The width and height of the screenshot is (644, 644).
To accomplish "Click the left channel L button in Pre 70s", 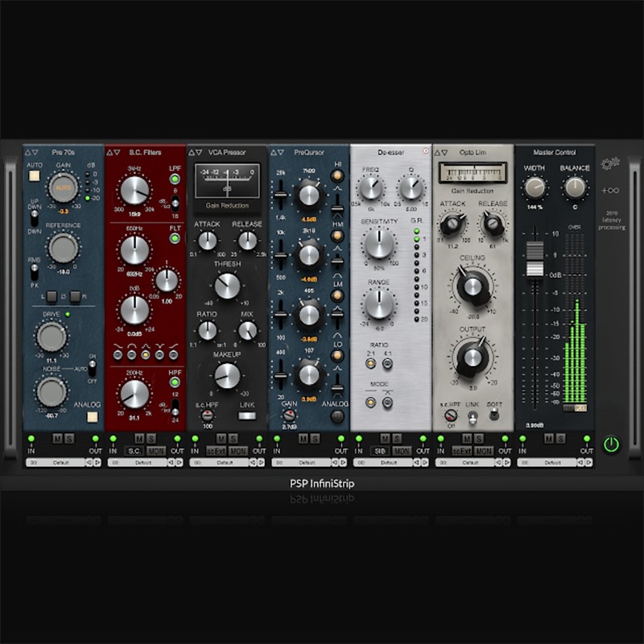I will [52, 296].
